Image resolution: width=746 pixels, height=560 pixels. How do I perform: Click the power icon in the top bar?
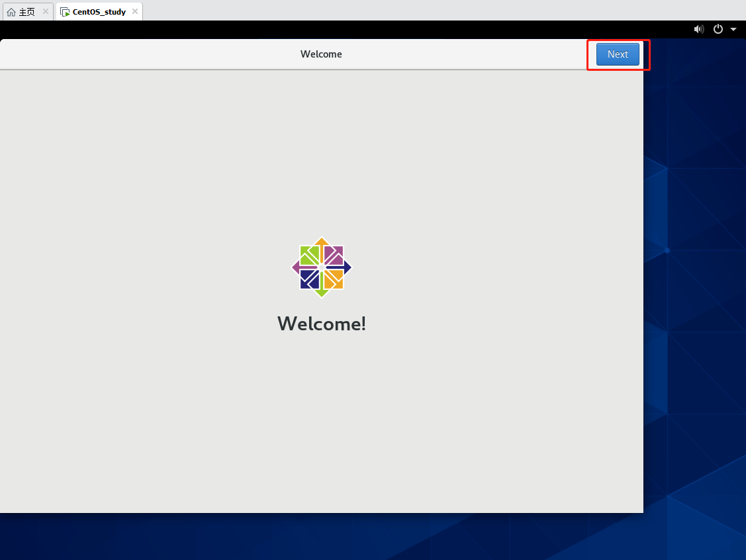718,29
